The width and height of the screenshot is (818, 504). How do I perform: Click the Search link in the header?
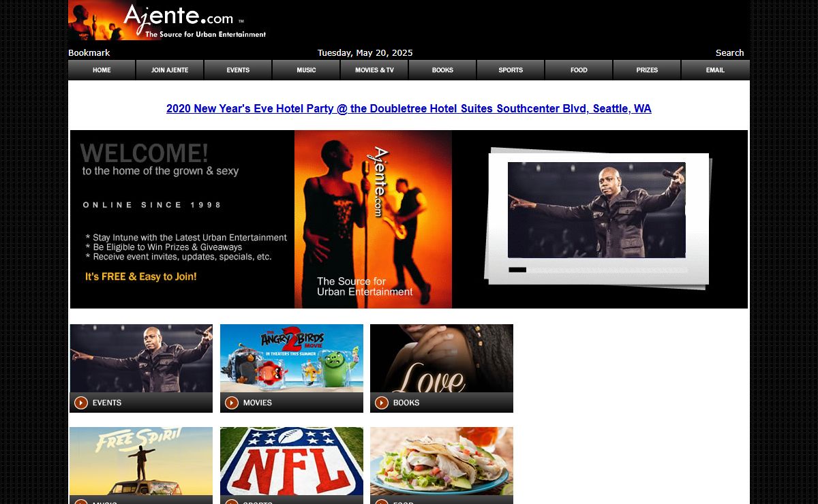[729, 53]
